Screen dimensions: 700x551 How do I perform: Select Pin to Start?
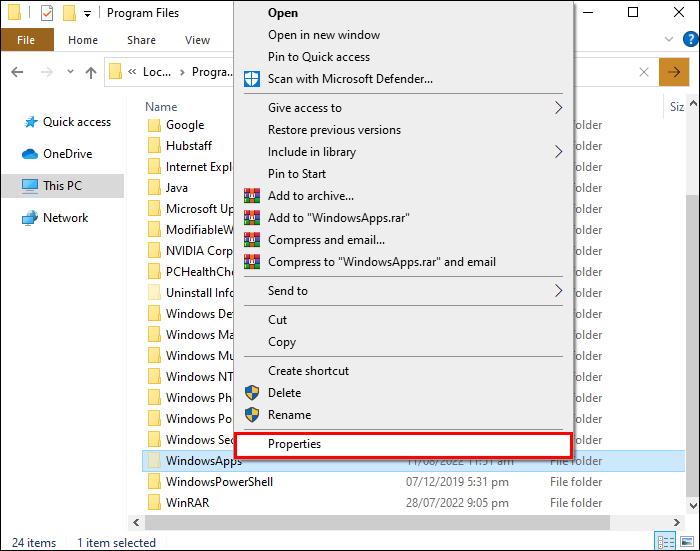click(x=403, y=174)
